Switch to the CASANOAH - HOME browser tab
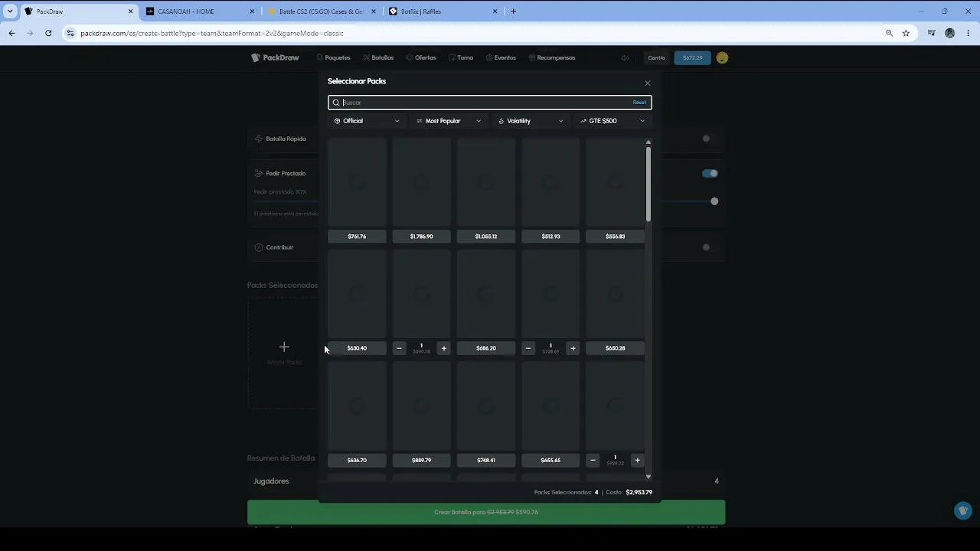 pyautogui.click(x=199, y=11)
